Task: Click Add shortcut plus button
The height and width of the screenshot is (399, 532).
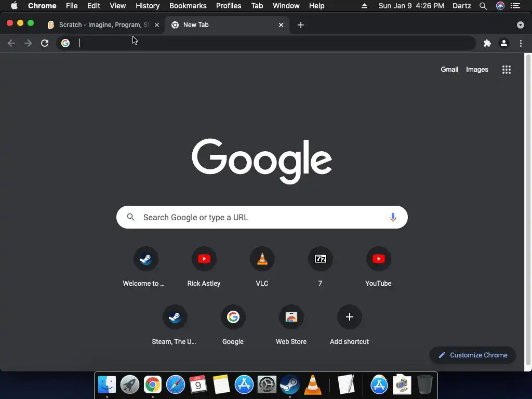Action: pyautogui.click(x=350, y=317)
